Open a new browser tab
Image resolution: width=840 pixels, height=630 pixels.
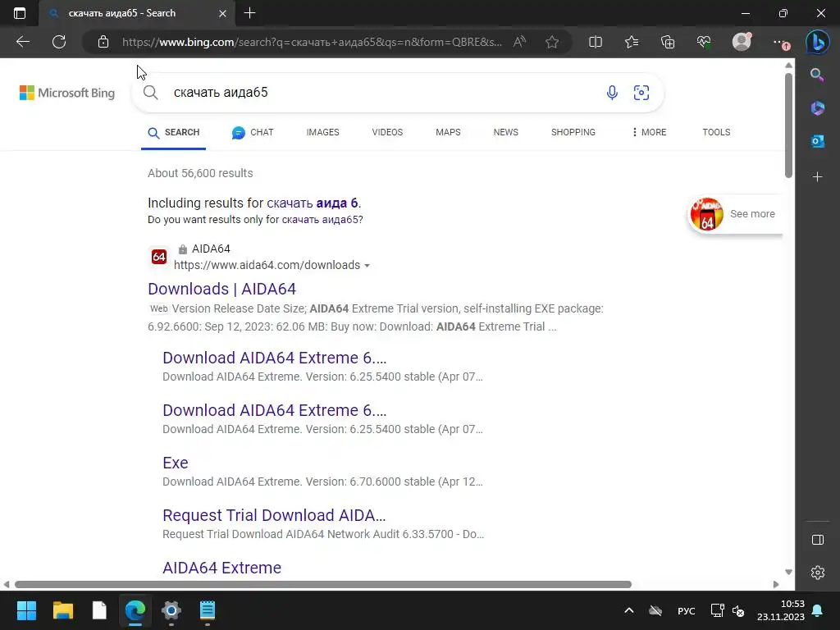[x=249, y=13]
